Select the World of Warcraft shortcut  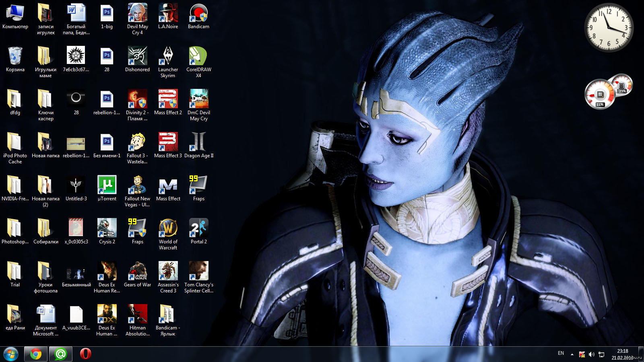[x=168, y=234]
